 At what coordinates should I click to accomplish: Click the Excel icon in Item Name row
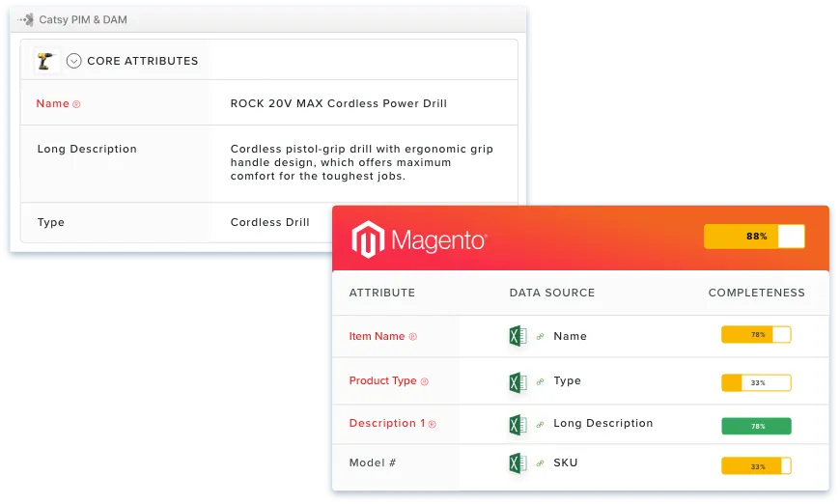(x=518, y=336)
